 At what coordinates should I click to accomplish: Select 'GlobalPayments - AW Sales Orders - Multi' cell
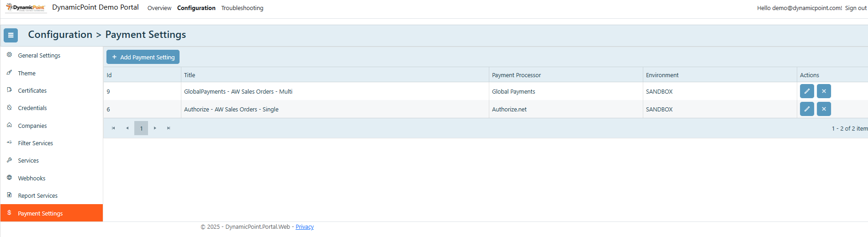click(335, 91)
